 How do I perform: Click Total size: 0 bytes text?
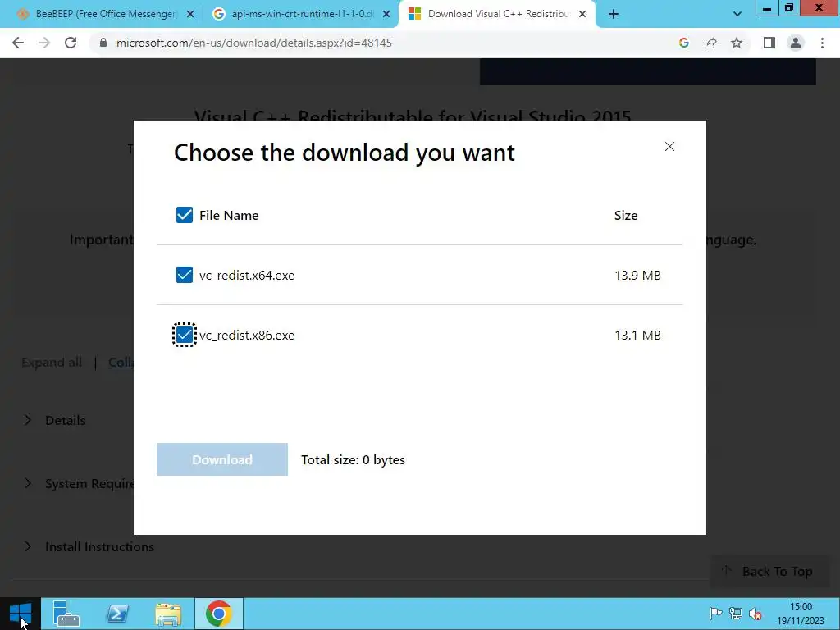(x=353, y=459)
